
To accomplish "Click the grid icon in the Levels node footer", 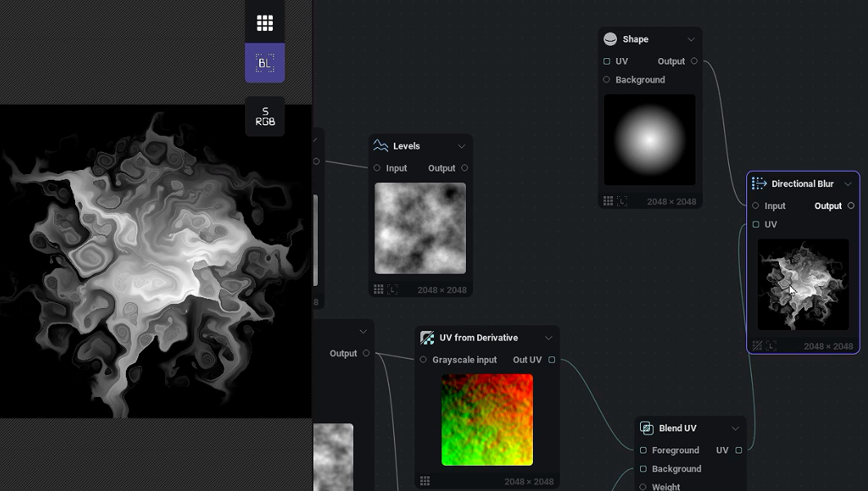I will 378,289.
